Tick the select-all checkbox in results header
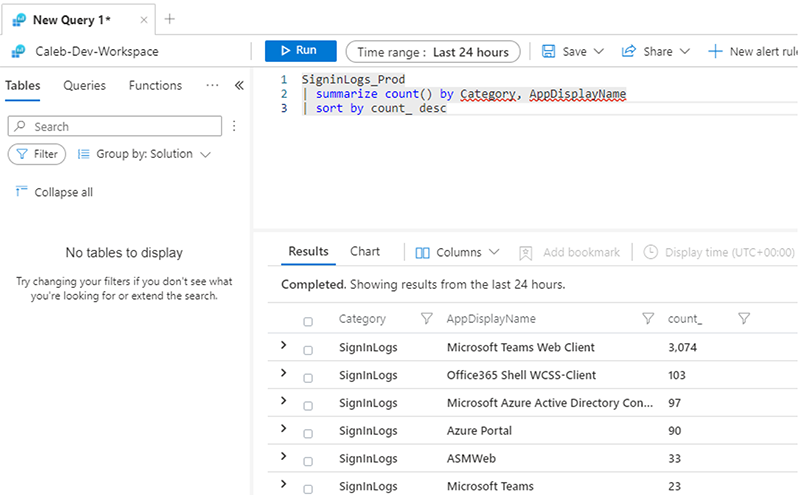The height and width of the screenshot is (495, 800). (308, 321)
